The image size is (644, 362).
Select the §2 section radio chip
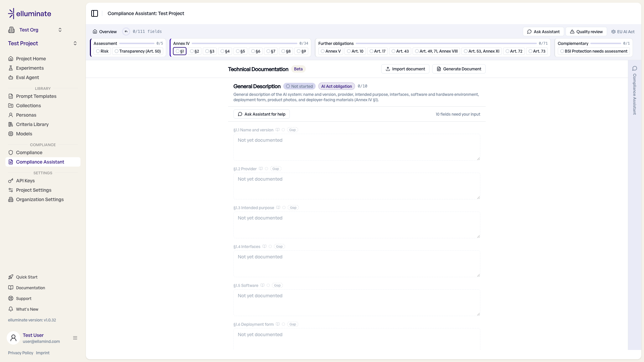tap(195, 51)
